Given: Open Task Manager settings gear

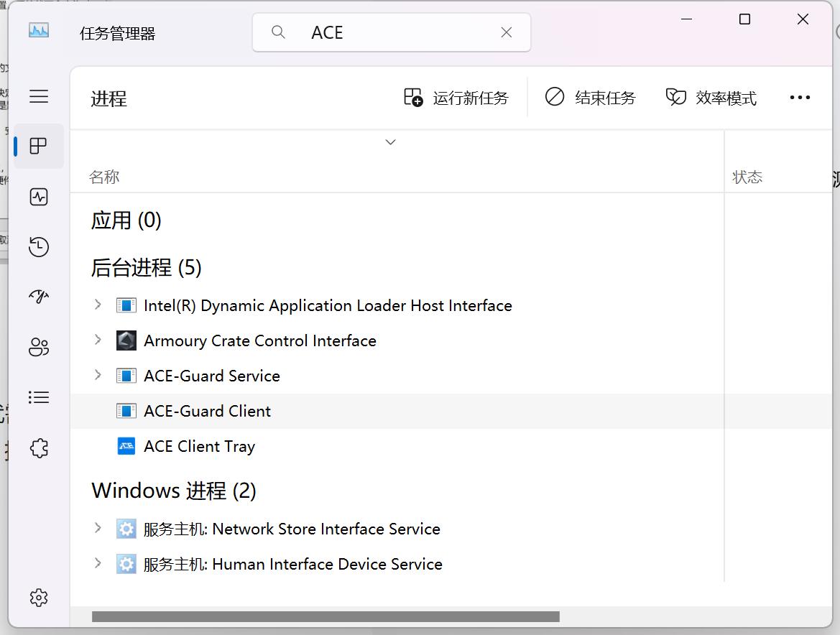Looking at the screenshot, I should tap(39, 598).
